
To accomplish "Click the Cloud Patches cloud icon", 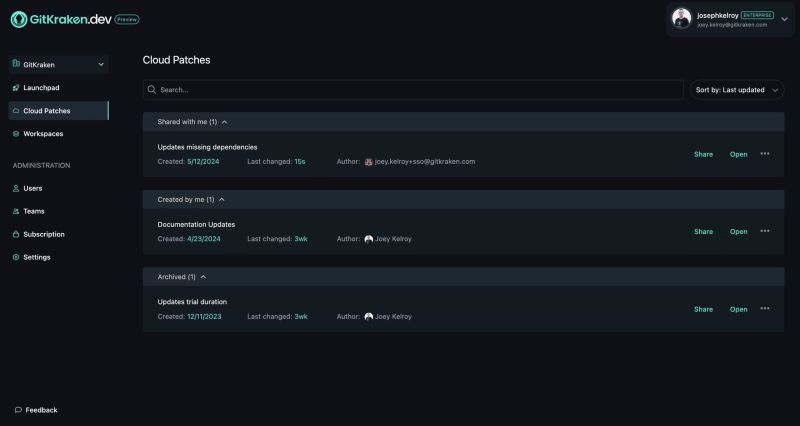I will [x=16, y=111].
